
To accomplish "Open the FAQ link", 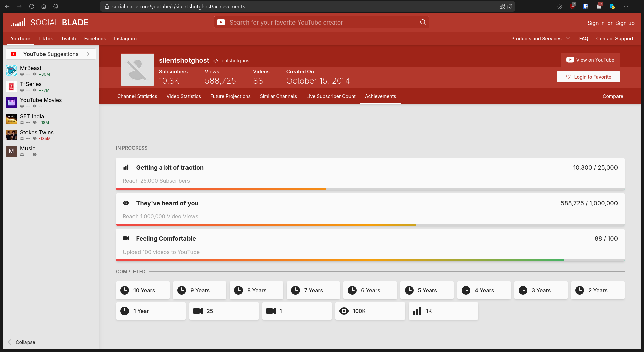I will [584, 39].
